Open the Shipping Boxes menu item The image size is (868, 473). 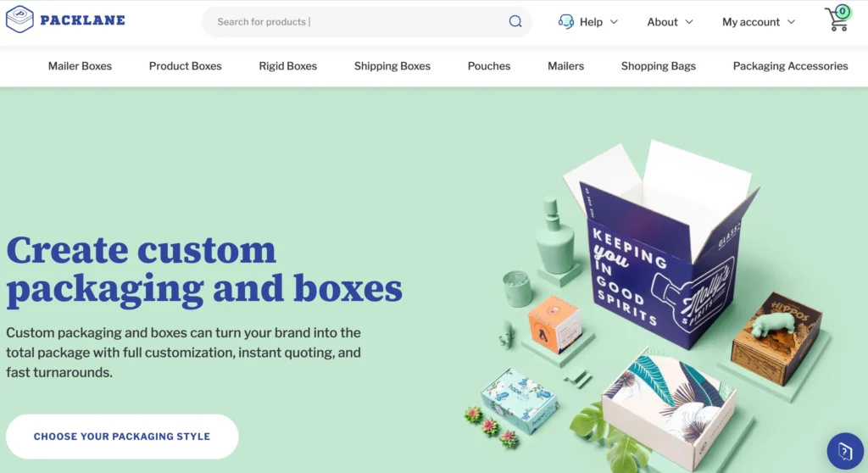pos(392,66)
